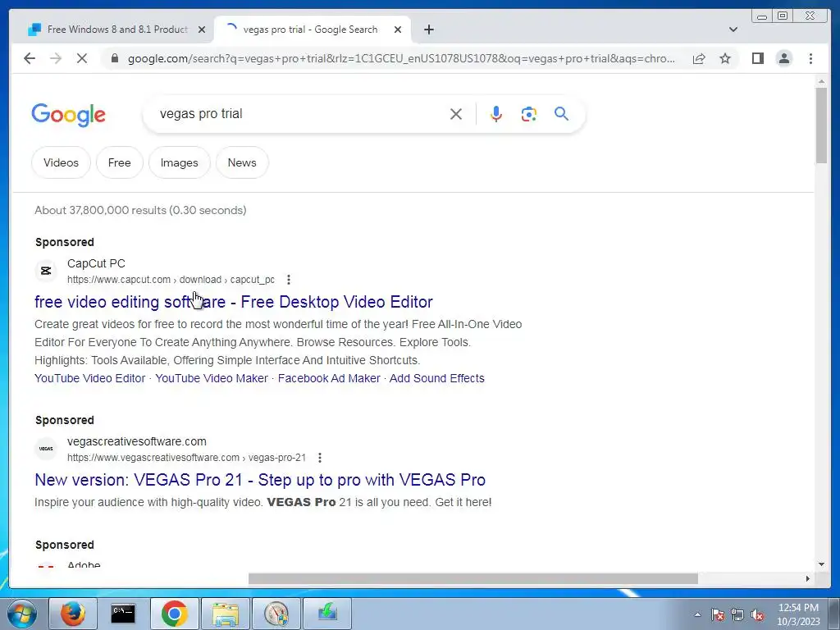The image size is (840, 630).
Task: Launch Firefox from the taskbar
Action: 73,614
